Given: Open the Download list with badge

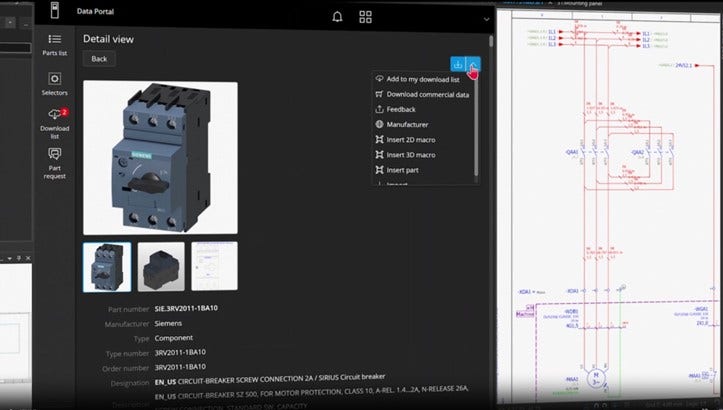Looking at the screenshot, I should (x=55, y=123).
